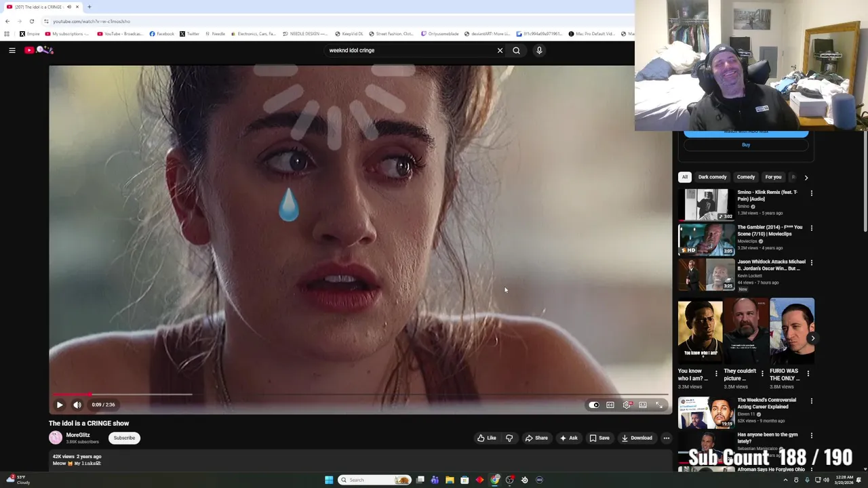
Task: Open Chrome from the taskbar
Action: click(x=495, y=480)
